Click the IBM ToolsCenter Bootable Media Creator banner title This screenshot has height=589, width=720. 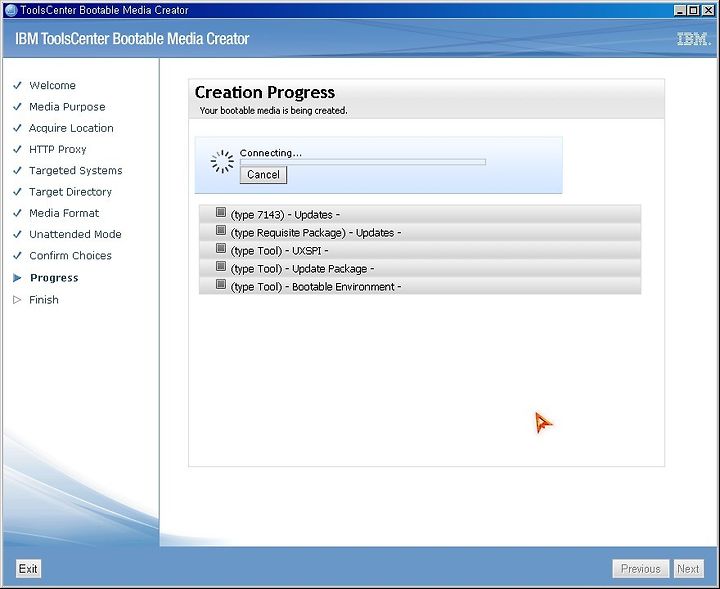[x=132, y=39]
